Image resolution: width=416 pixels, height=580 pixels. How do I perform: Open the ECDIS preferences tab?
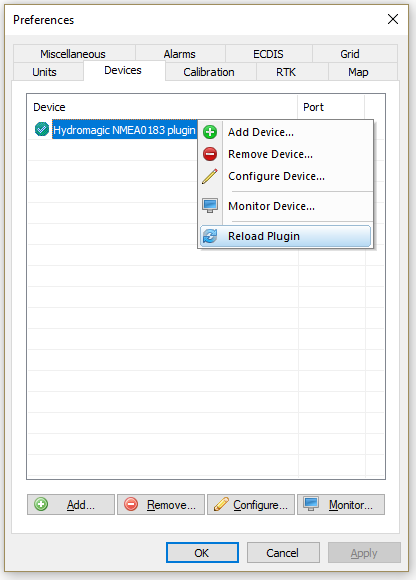pos(268,54)
